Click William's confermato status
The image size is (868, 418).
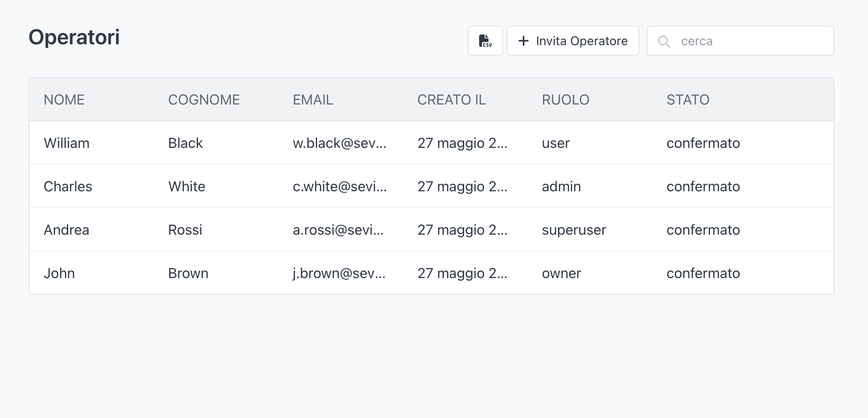pos(703,143)
